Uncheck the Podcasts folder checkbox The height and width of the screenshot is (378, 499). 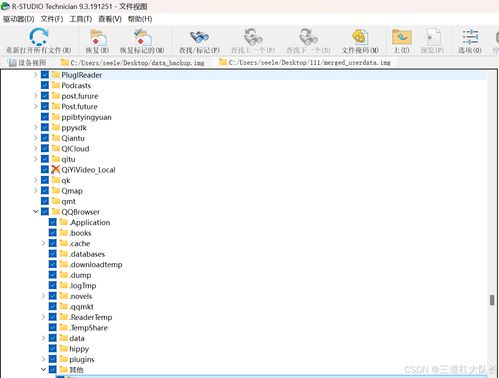(45, 85)
